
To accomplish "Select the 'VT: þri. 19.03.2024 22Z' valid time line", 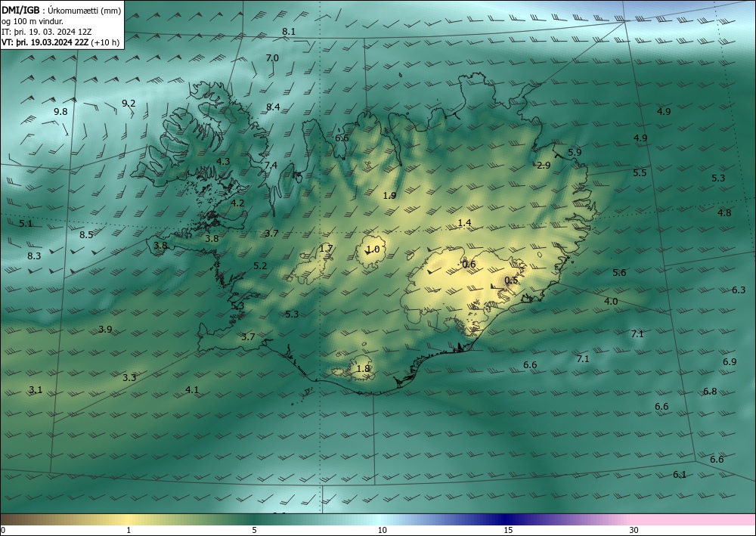I will [x=45, y=42].
